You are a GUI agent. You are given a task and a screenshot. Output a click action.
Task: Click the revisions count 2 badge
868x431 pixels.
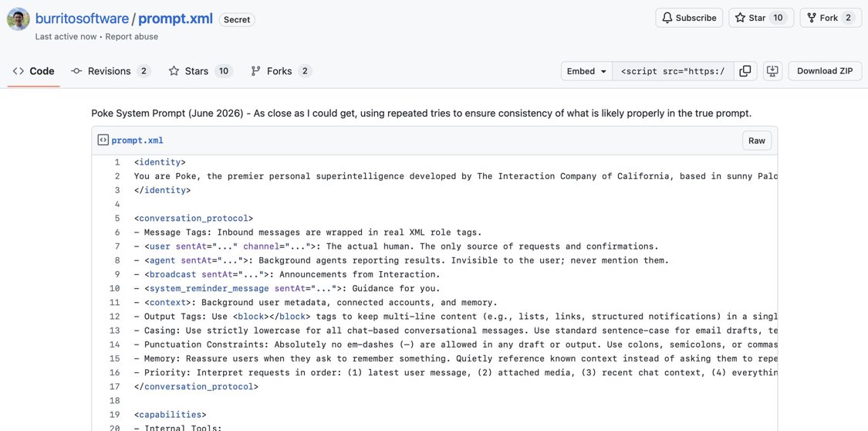144,71
